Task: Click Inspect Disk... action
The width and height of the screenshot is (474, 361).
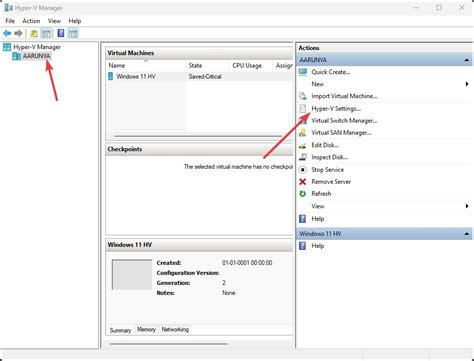Action: click(330, 157)
